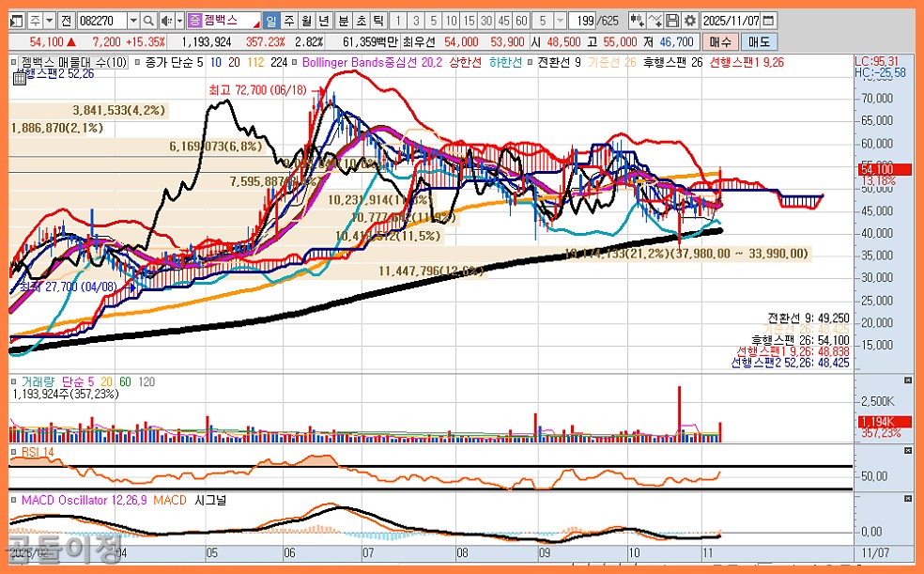Select the 틱 tick chart tab
924x574 pixels.
(379, 22)
